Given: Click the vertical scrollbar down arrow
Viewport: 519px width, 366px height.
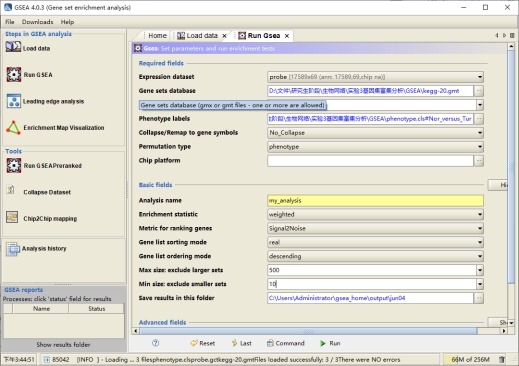Looking at the screenshot, I should [x=511, y=323].
